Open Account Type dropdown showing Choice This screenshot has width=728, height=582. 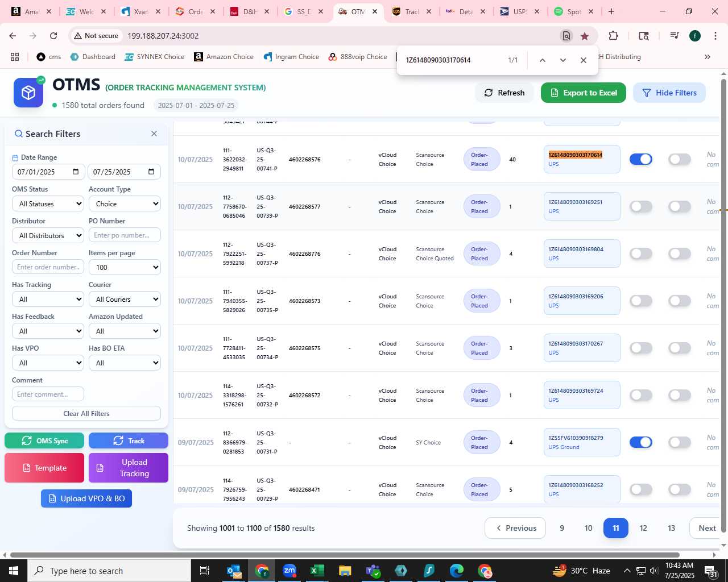[125, 203]
